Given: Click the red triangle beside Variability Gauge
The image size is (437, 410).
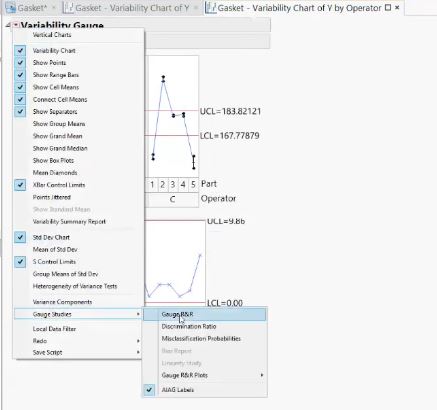Looking at the screenshot, I should point(16,25).
